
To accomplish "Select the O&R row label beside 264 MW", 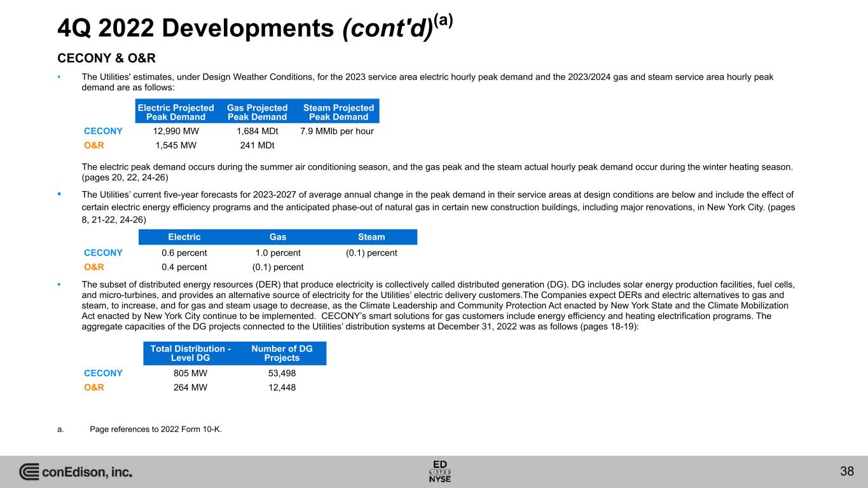I will (x=94, y=388).
